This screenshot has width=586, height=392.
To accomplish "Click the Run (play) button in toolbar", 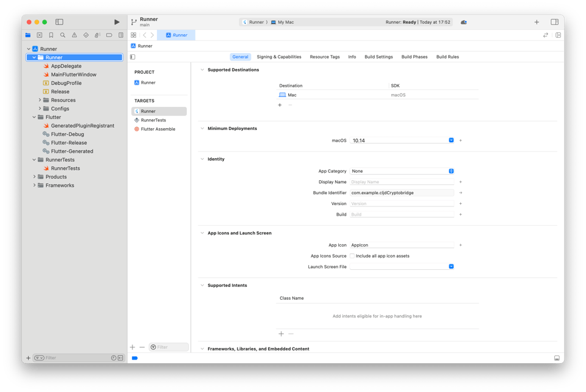I will click(117, 22).
